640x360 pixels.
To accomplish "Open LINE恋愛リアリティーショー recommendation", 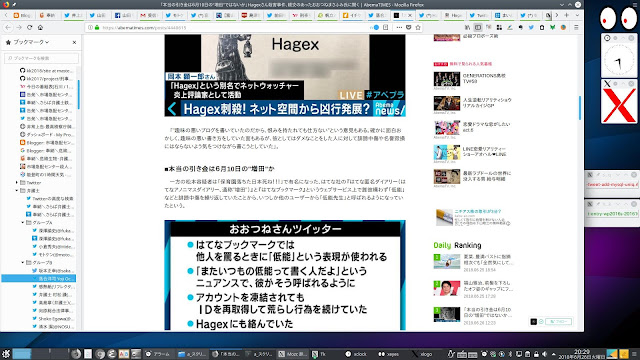I will click(x=473, y=152).
